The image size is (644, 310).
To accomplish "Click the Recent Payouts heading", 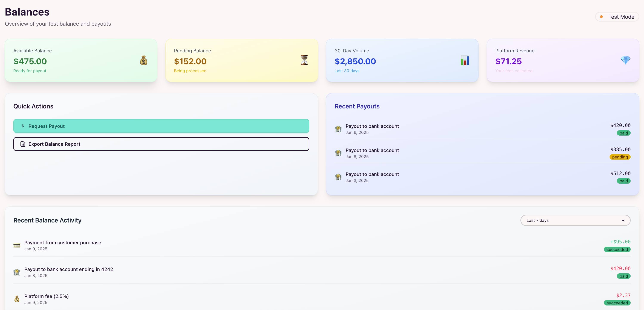I will [x=357, y=106].
